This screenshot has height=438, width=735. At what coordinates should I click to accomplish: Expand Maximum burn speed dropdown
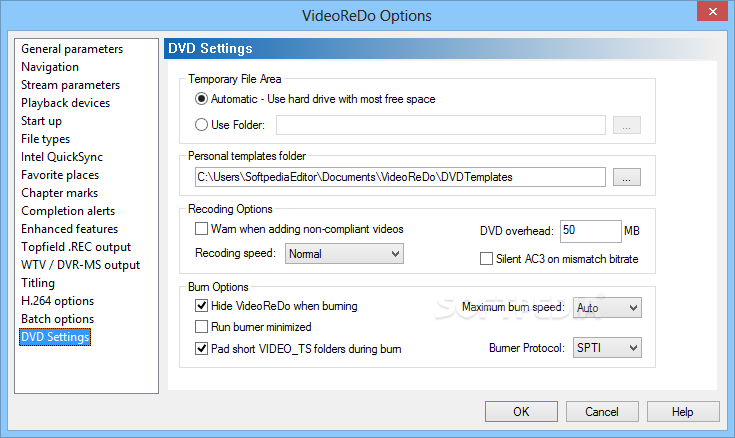tap(607, 308)
